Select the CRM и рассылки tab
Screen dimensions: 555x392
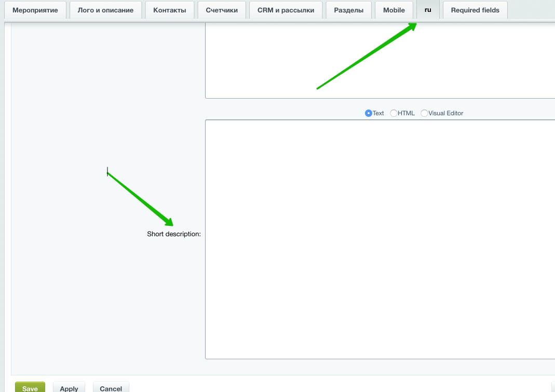[286, 10]
